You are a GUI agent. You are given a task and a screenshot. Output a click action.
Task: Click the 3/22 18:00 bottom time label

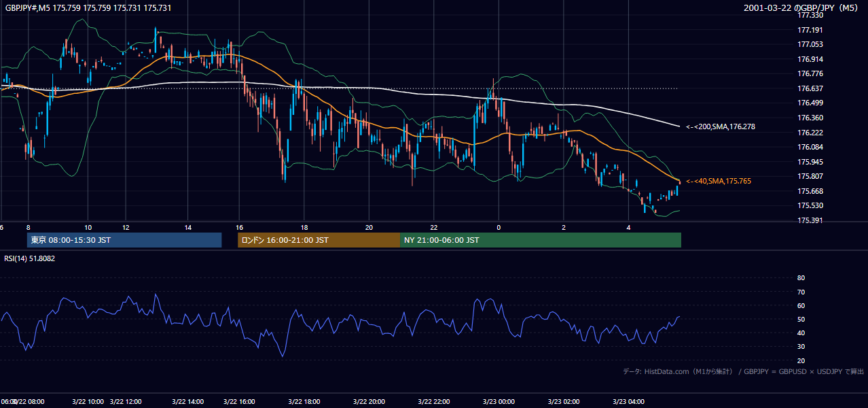pos(304,401)
